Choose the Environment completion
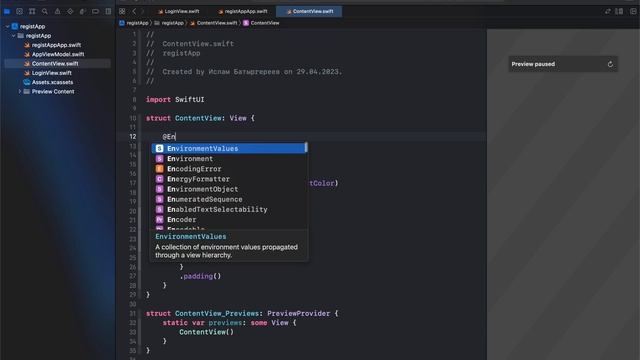 229,159
